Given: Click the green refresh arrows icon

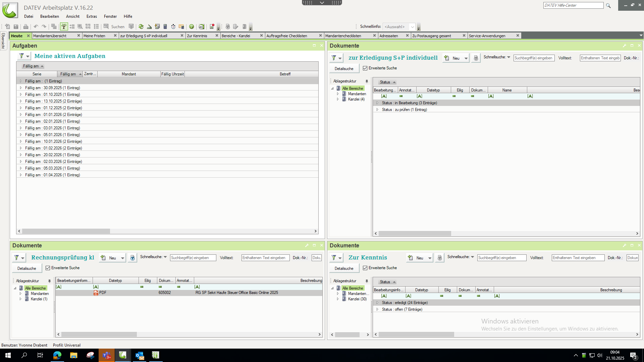Looking at the screenshot, I should click(x=141, y=26).
